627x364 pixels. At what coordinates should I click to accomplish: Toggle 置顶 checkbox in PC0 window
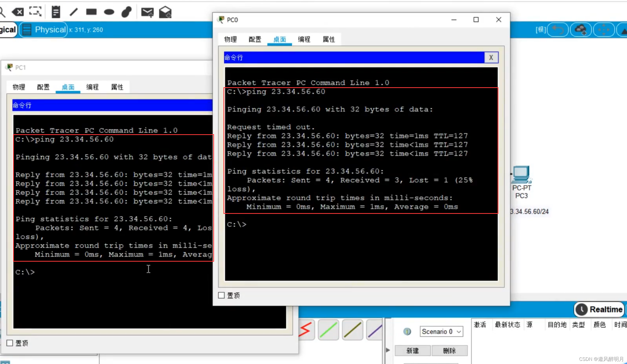coord(221,295)
